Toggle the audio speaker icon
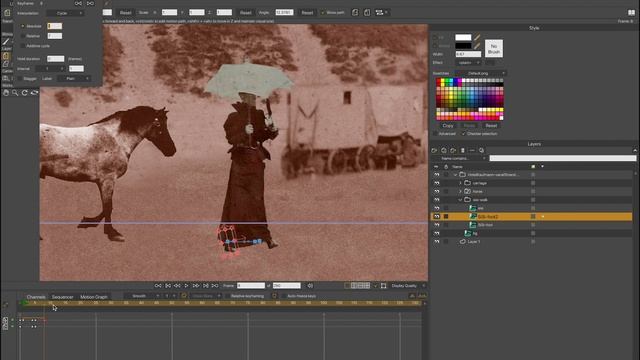Screen dimensions: 640x360 pos(310,286)
